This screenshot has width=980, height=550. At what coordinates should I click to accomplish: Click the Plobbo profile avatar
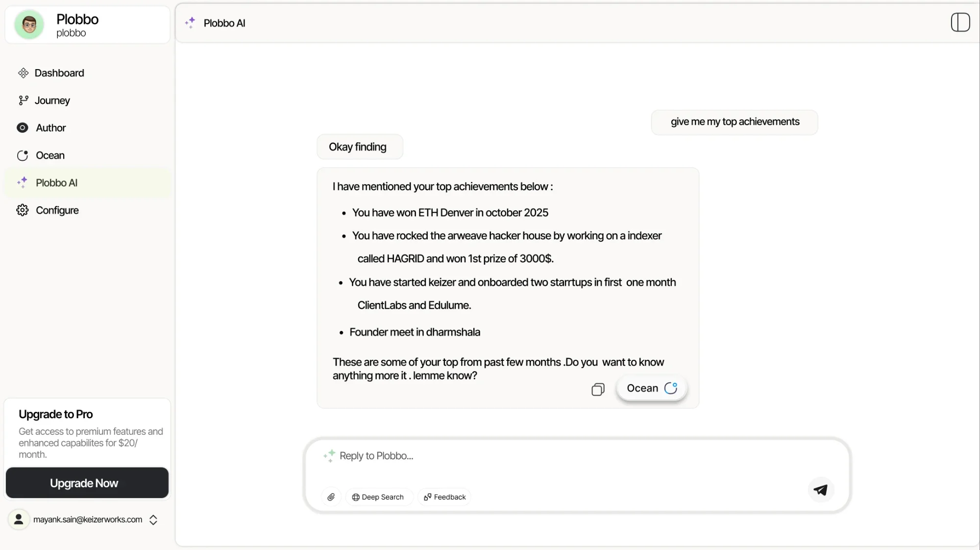(29, 25)
